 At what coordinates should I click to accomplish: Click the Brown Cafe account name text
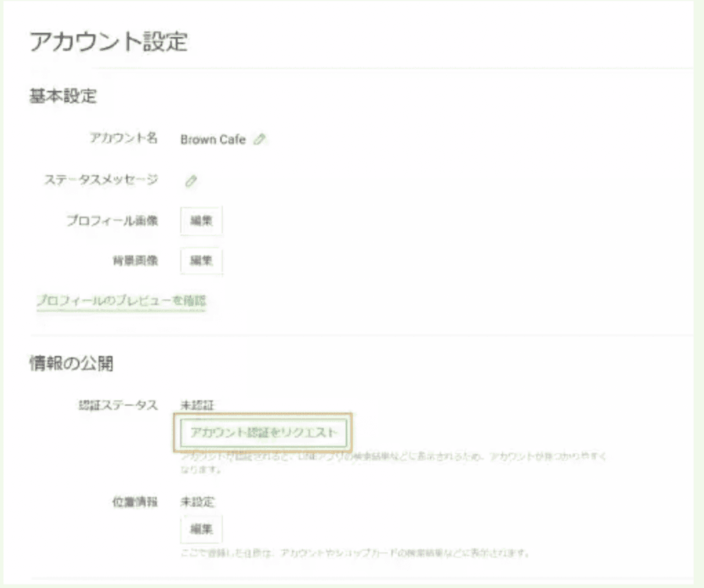click(x=212, y=140)
